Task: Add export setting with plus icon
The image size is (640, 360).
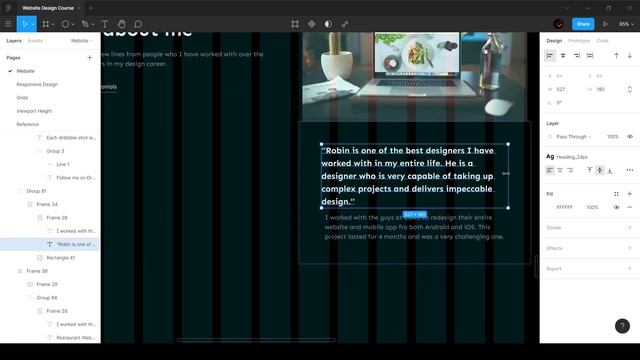Action: [630, 269]
